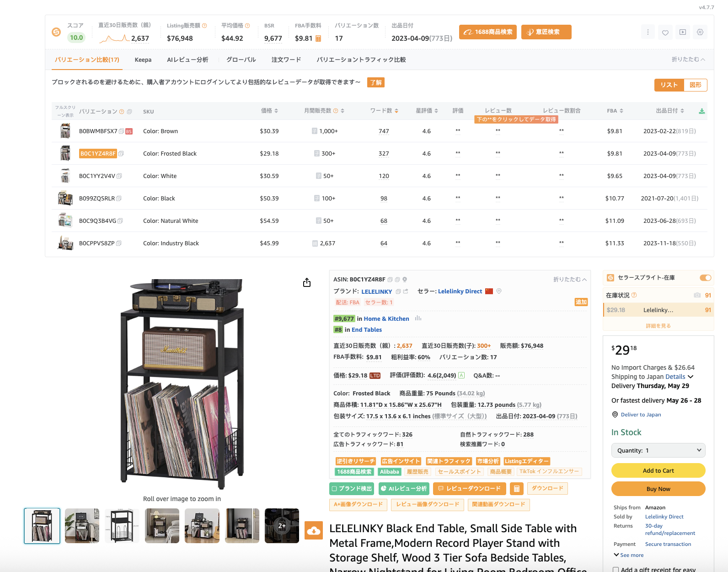
Task: Open the Lelelinky Direct seller link in info panel
Action: click(x=460, y=291)
